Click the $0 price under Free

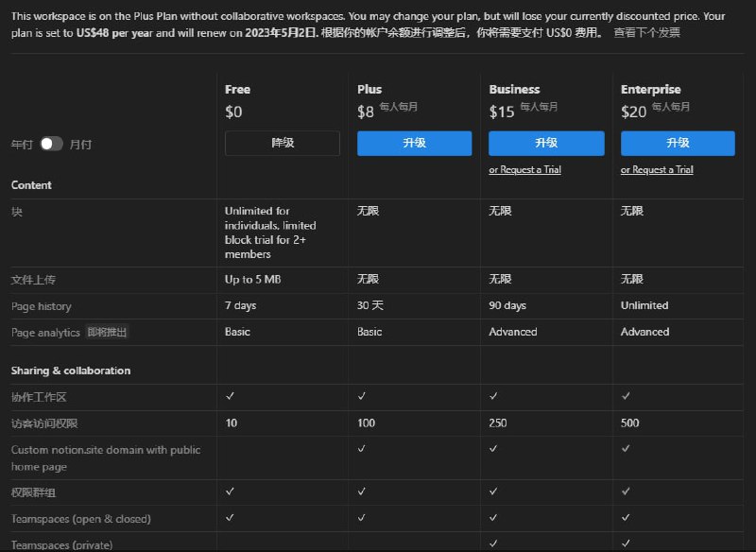point(233,112)
